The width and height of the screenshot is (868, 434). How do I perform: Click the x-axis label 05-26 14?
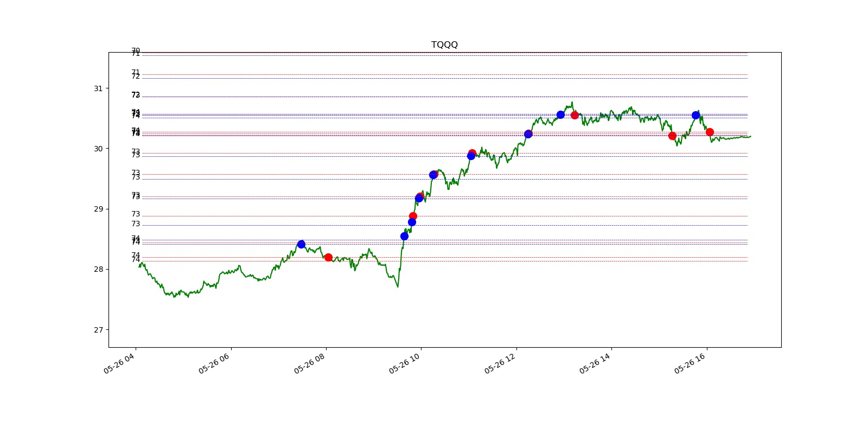[595, 363]
